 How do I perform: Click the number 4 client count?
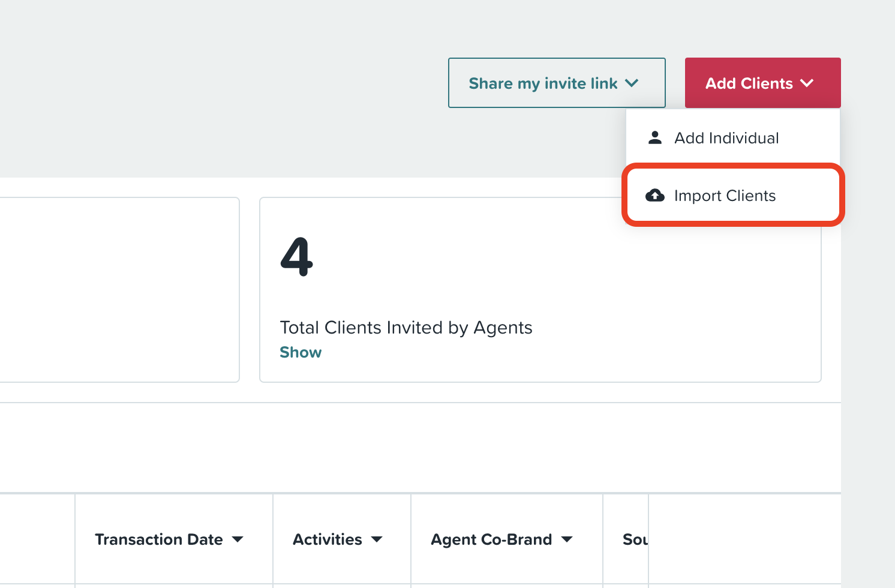pos(297,257)
